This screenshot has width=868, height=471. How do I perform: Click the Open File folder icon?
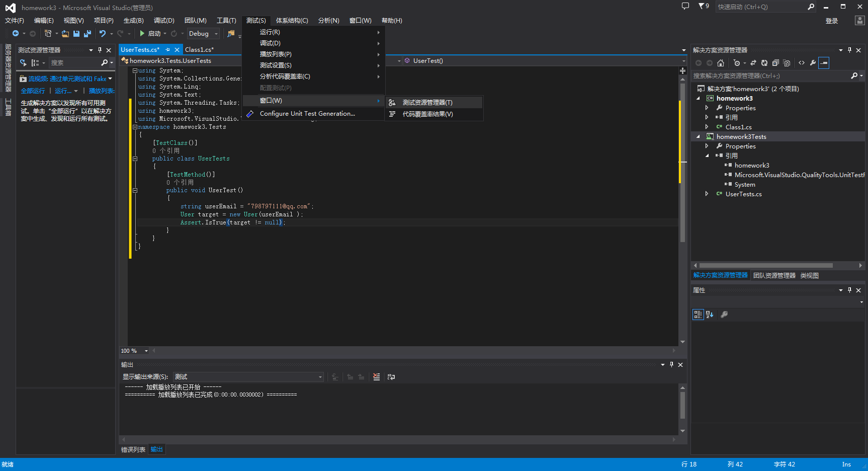point(65,34)
